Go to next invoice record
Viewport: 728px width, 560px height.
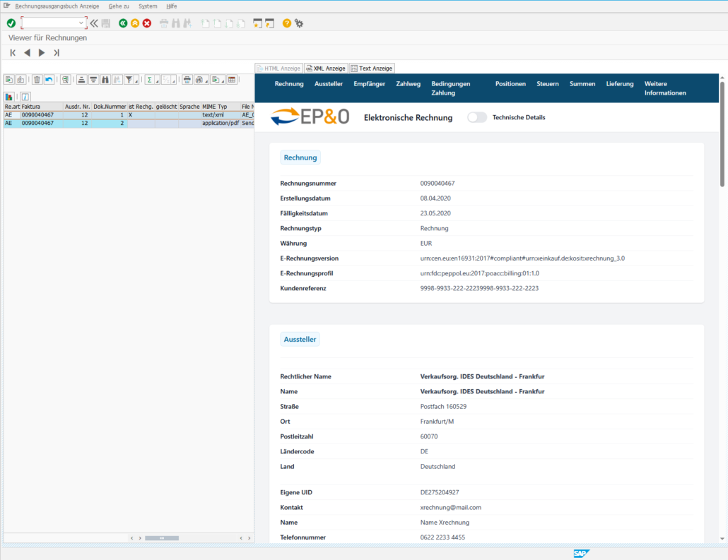tap(42, 53)
